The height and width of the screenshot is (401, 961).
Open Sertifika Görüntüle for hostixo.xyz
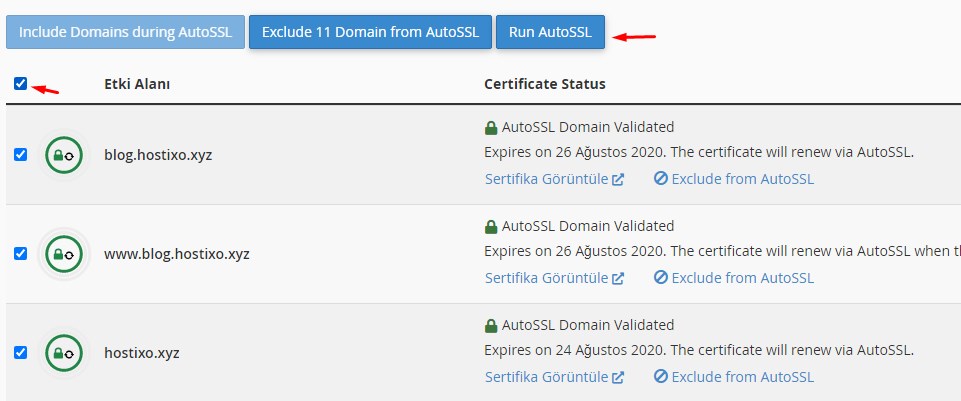[554, 376]
